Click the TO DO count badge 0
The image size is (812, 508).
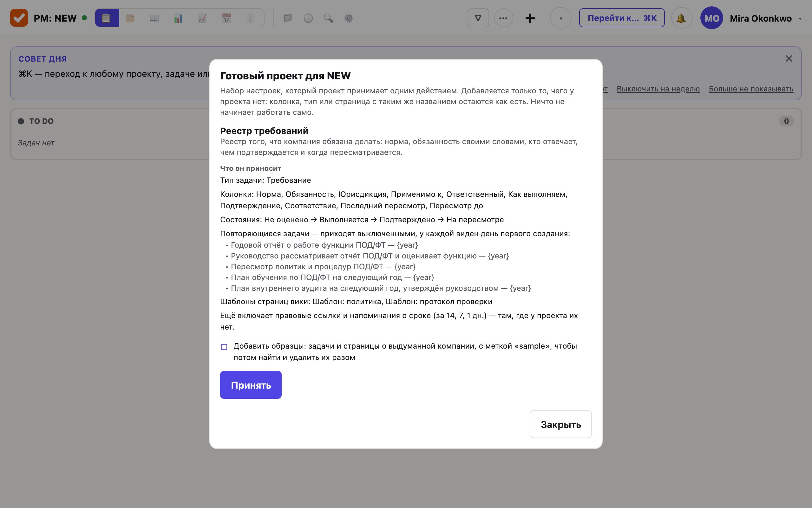786,121
